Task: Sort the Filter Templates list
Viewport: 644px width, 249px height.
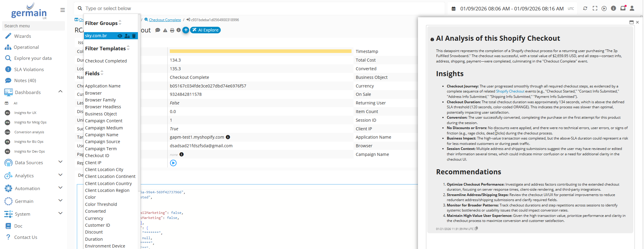Action: click(x=128, y=48)
